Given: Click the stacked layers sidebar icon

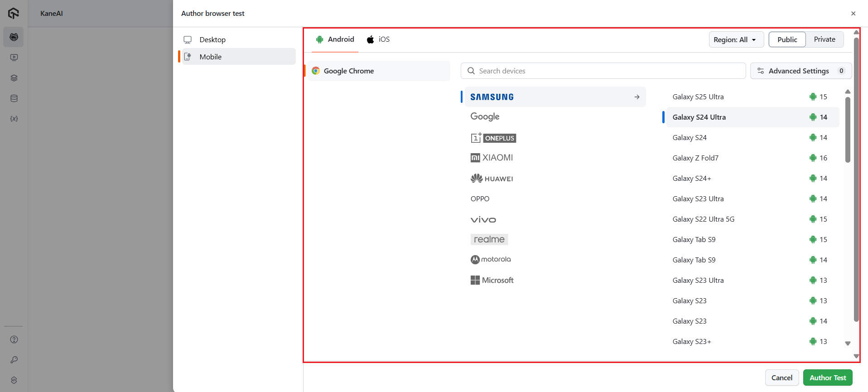Looking at the screenshot, I should [14, 78].
